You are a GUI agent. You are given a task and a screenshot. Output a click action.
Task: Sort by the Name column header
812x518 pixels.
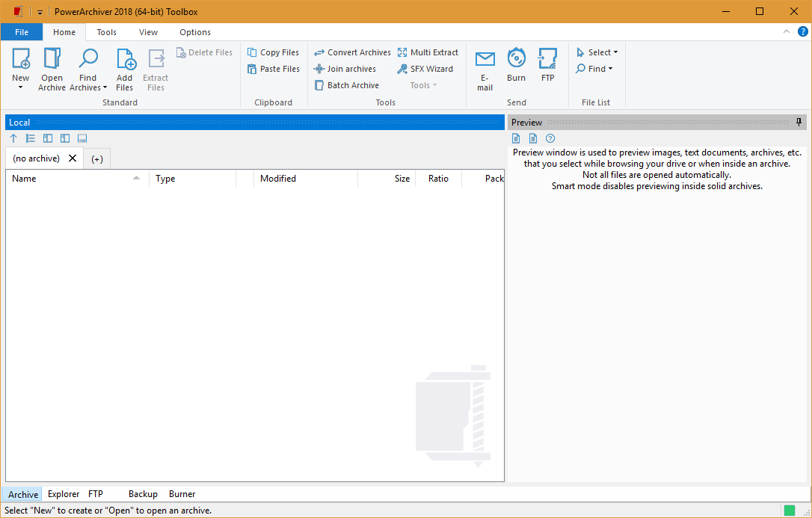pyautogui.click(x=78, y=179)
